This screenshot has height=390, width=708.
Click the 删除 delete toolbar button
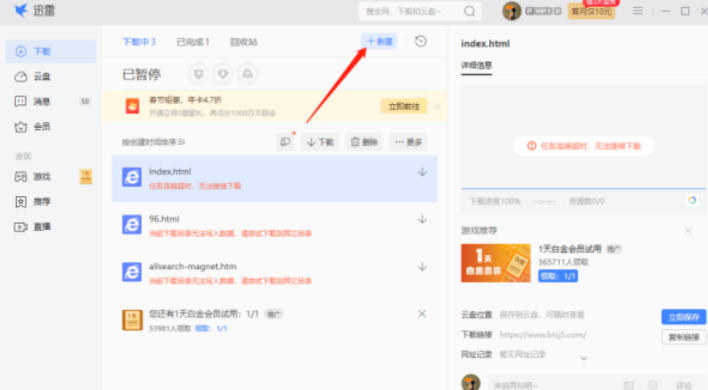[364, 142]
